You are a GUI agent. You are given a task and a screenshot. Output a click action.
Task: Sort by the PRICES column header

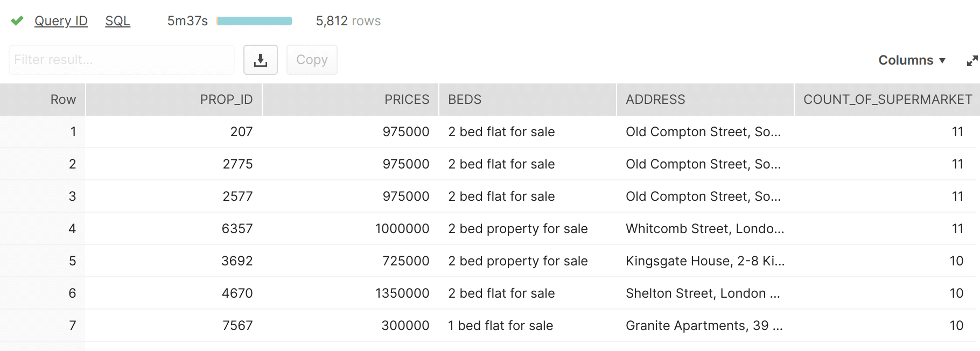click(351, 100)
